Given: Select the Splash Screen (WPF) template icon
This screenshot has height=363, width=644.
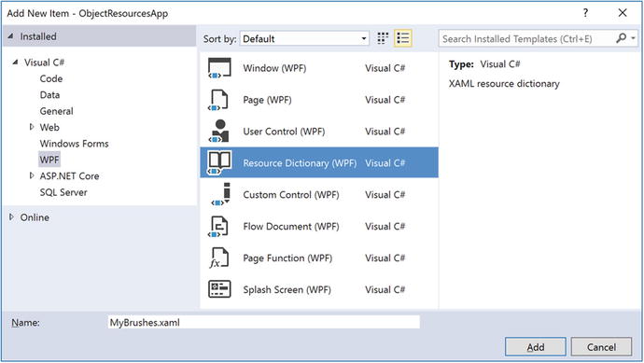Looking at the screenshot, I should [219, 289].
